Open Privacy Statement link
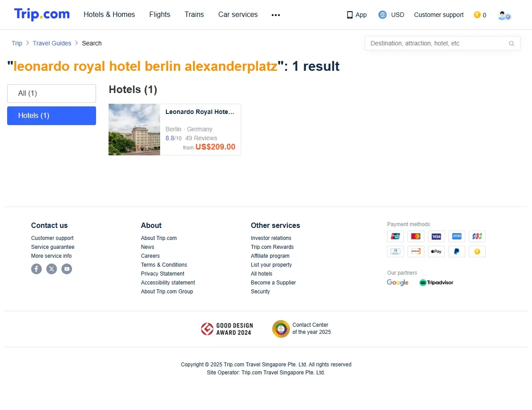This screenshot has width=532, height=410. coord(162,273)
